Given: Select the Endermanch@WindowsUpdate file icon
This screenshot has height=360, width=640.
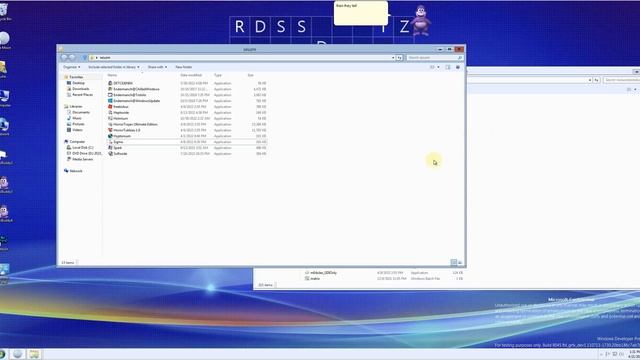Looking at the screenshot, I should [110, 101].
